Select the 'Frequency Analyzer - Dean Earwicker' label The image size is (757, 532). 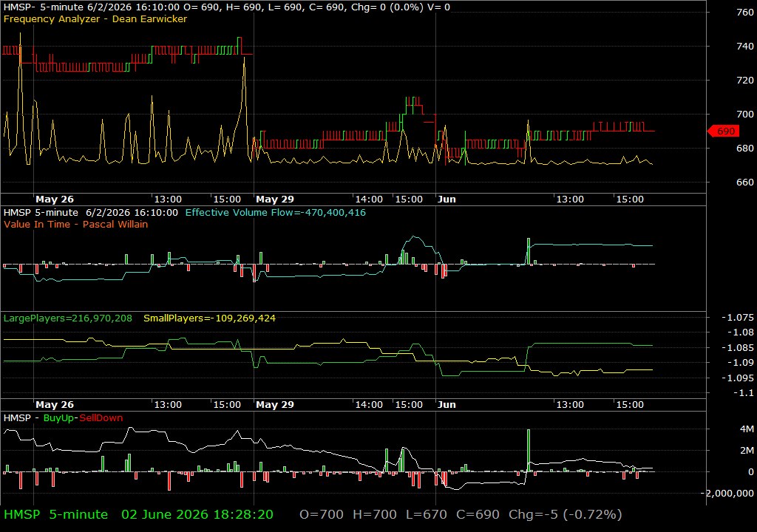pos(95,18)
